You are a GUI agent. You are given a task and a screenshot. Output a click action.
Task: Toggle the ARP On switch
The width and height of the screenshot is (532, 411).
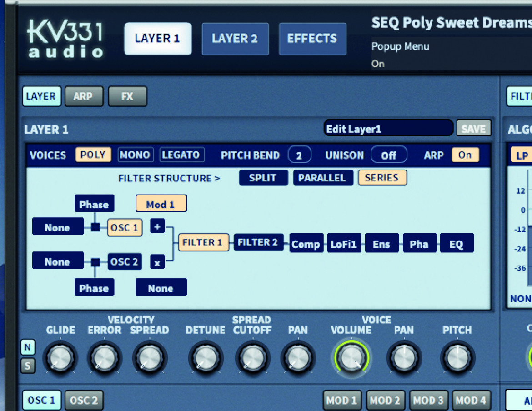click(465, 155)
